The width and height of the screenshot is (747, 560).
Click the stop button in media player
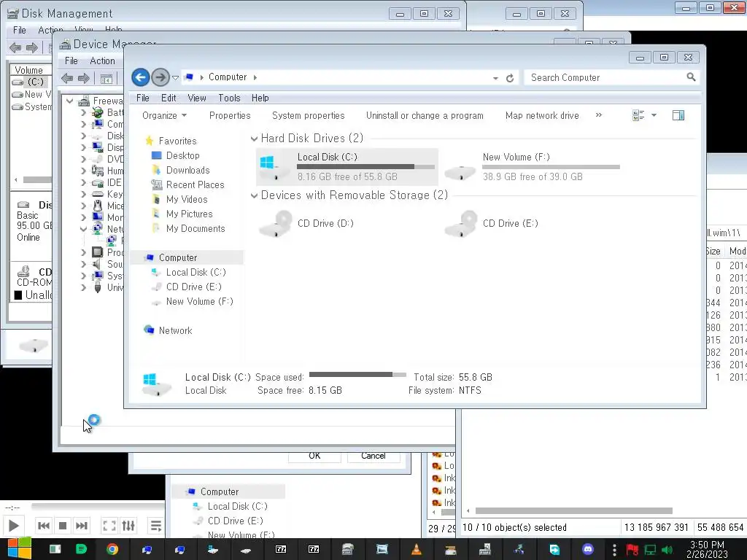(63, 526)
